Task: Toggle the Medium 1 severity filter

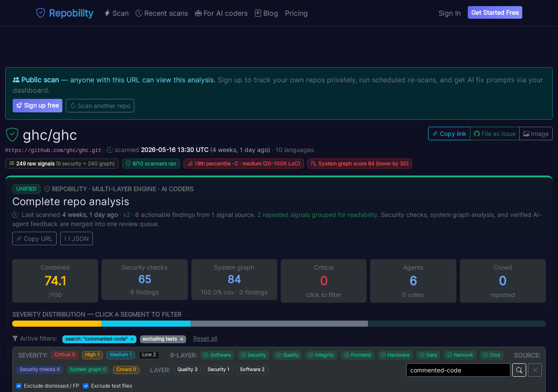Action: [121, 355]
